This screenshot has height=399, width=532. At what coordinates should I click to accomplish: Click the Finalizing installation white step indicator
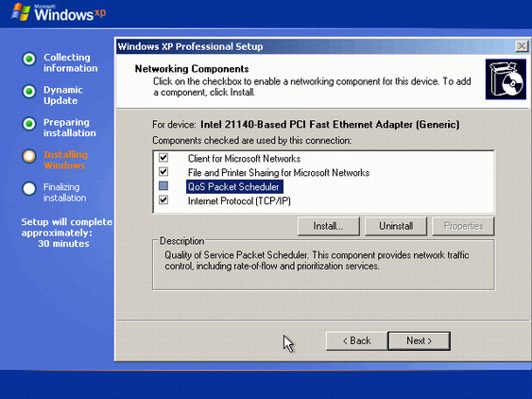29,189
